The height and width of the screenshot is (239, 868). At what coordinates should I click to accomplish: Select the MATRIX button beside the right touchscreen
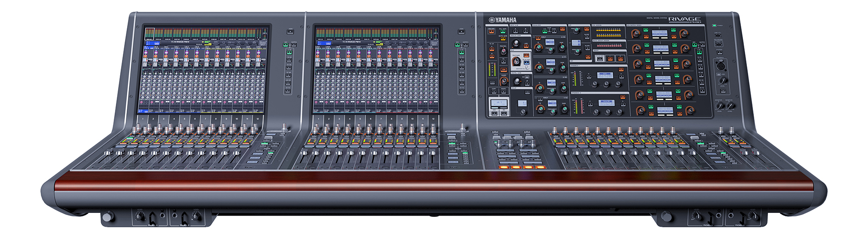[465, 44]
